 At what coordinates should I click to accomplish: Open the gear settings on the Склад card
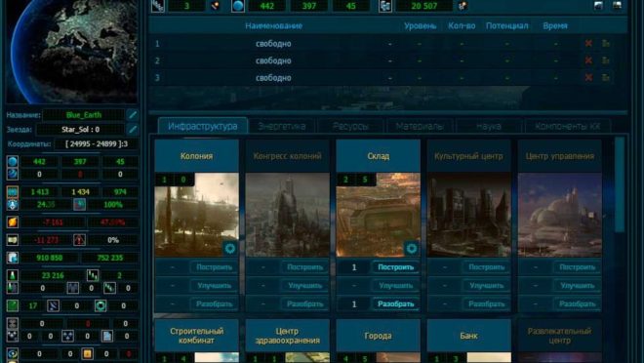pos(411,248)
